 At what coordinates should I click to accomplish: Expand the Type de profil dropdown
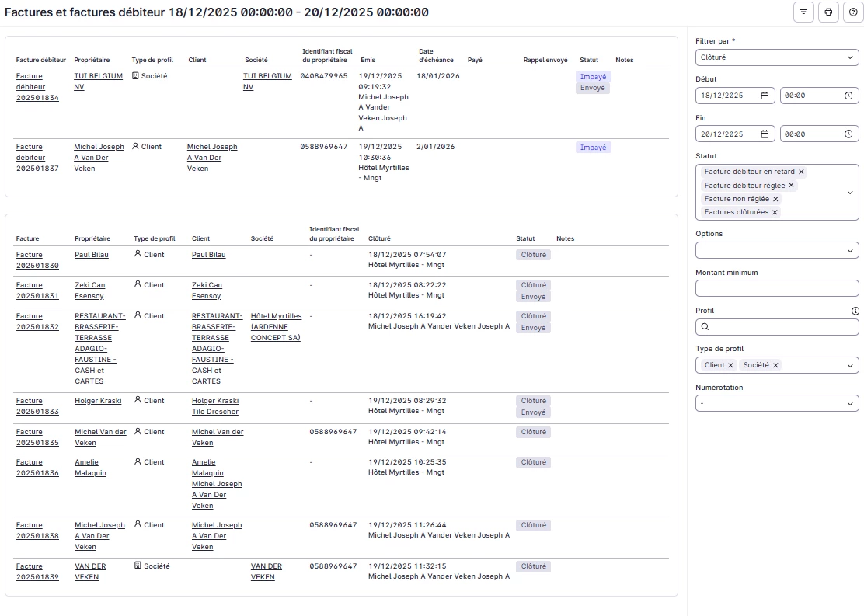pos(850,365)
